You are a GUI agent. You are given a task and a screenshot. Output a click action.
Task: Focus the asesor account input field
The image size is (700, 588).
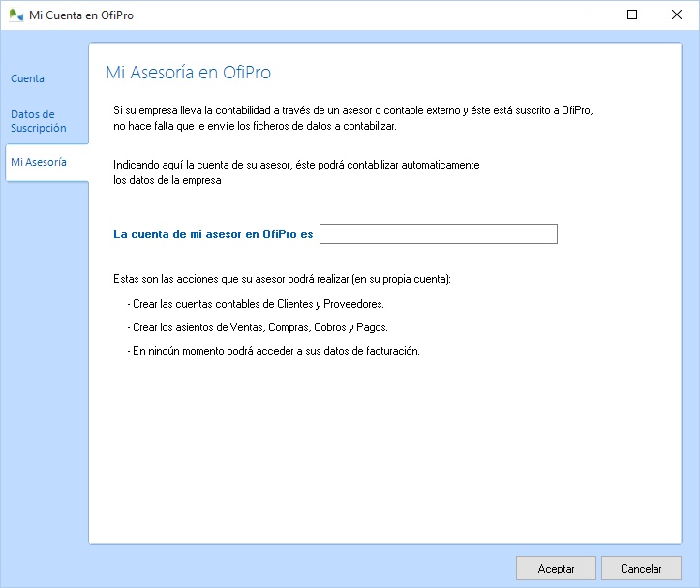click(439, 233)
